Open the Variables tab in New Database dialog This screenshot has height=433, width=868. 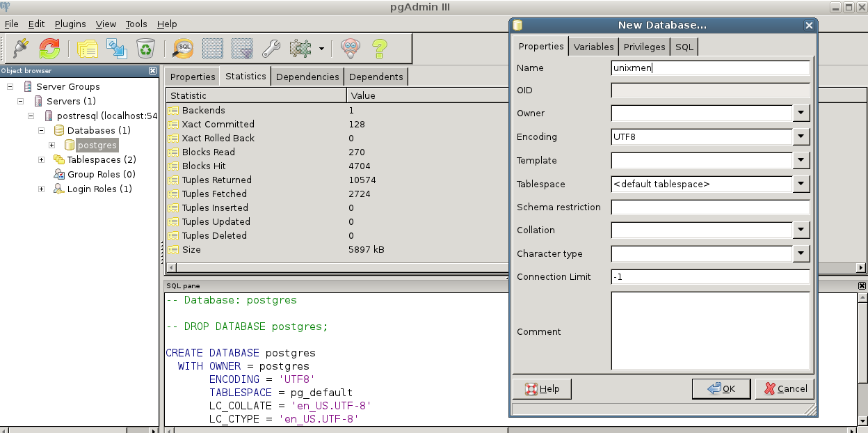click(x=593, y=47)
